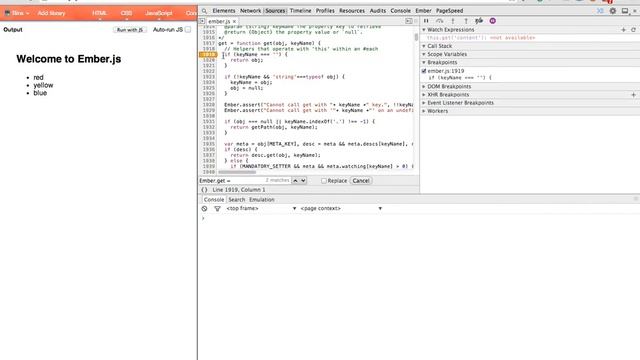Set a breakpoint on line number 1923
640x360 pixels.
coord(208,77)
